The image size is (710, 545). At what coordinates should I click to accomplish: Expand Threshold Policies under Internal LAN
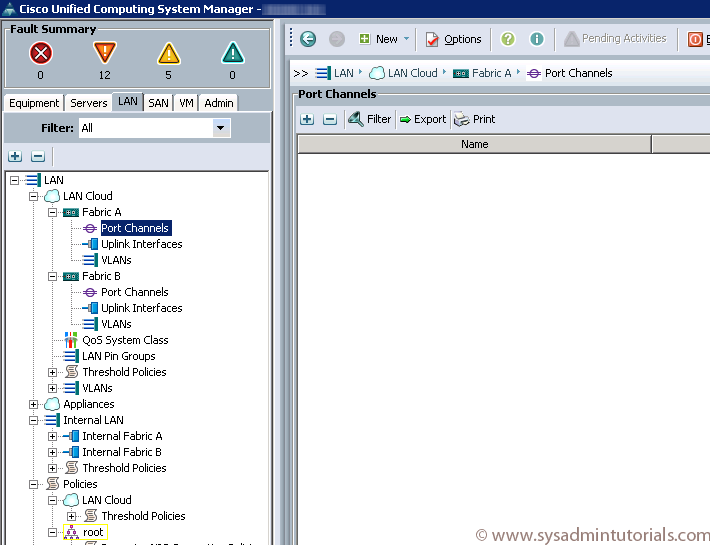tap(53, 469)
